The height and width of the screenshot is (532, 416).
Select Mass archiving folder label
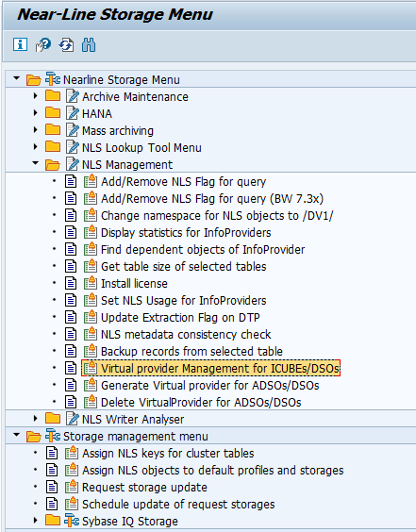point(118,130)
